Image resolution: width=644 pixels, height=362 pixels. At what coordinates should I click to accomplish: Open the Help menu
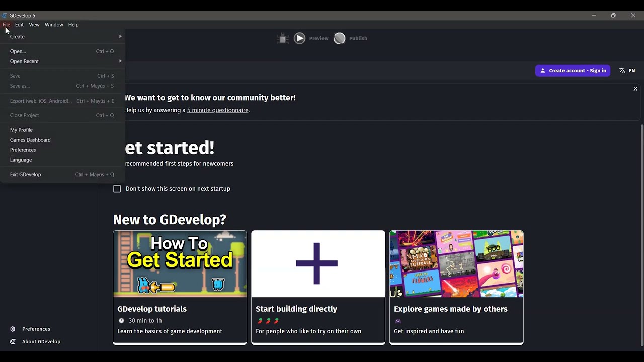click(73, 25)
